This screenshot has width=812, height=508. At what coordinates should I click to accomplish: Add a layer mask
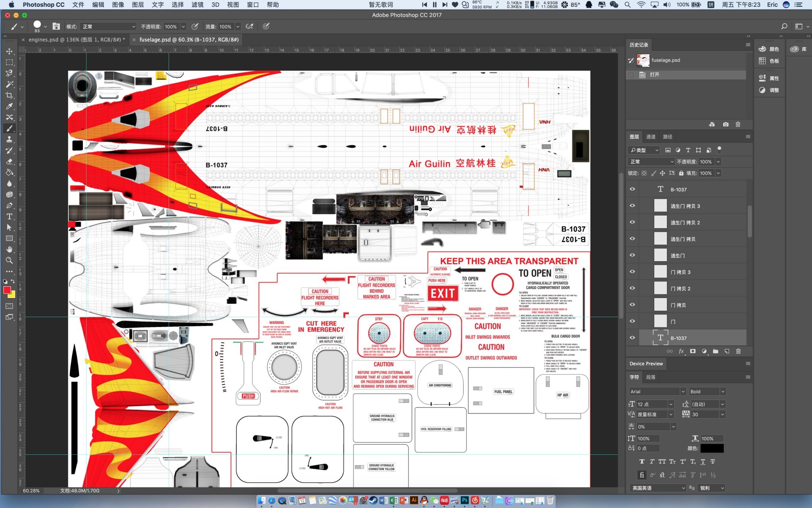(x=693, y=351)
